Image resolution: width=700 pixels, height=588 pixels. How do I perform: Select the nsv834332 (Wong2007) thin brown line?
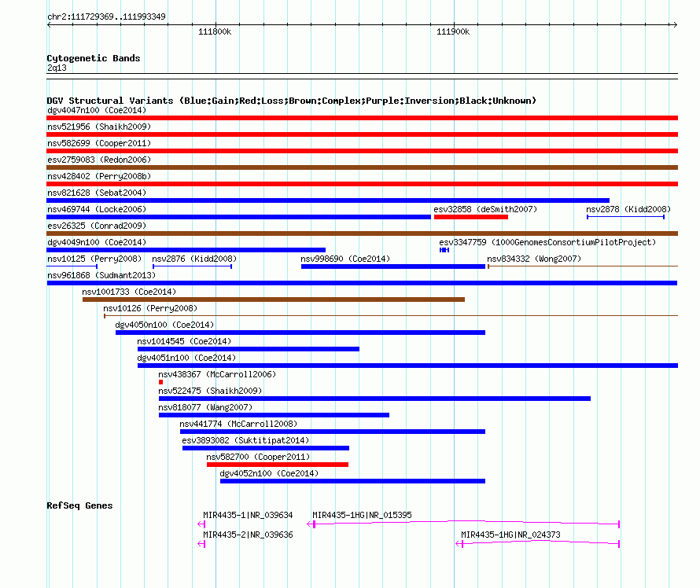coord(583,266)
